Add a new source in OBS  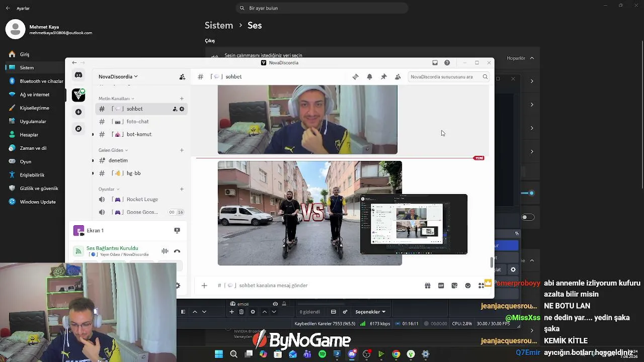click(231, 312)
